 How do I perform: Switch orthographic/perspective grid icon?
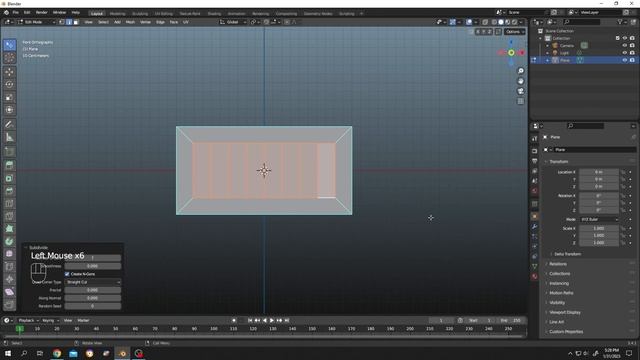(520, 101)
